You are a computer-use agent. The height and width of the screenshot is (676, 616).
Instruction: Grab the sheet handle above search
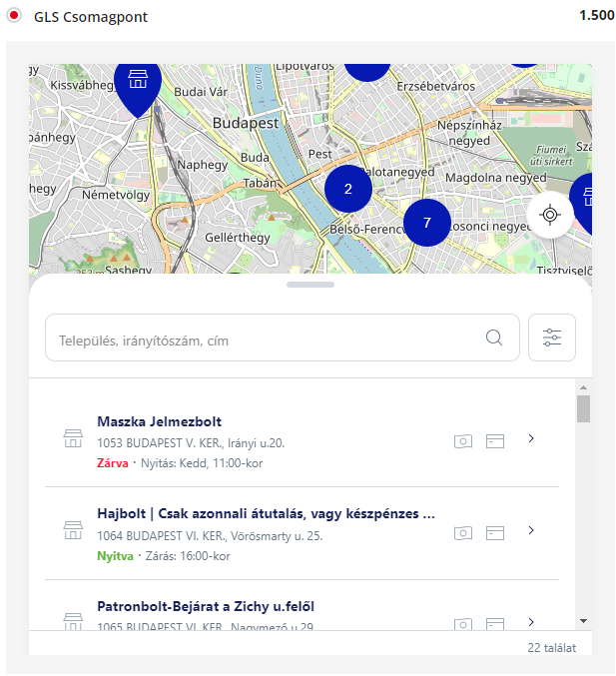click(x=310, y=285)
